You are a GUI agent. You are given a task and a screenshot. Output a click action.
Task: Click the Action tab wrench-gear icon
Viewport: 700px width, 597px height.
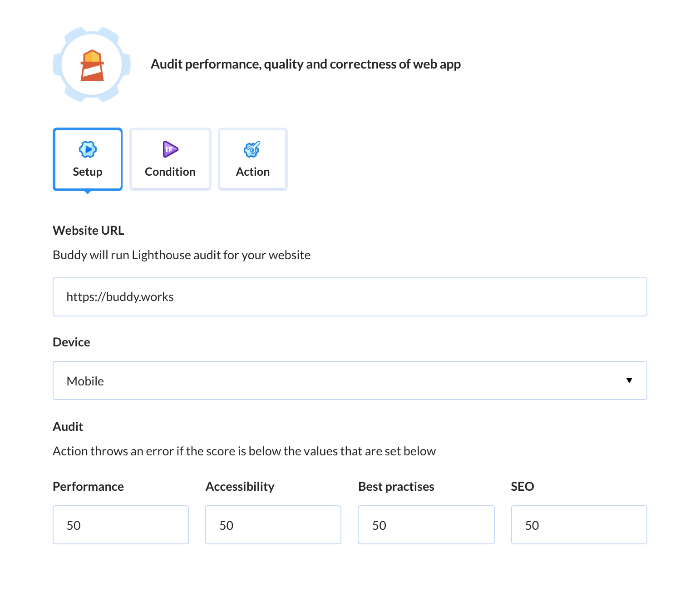pyautogui.click(x=252, y=149)
